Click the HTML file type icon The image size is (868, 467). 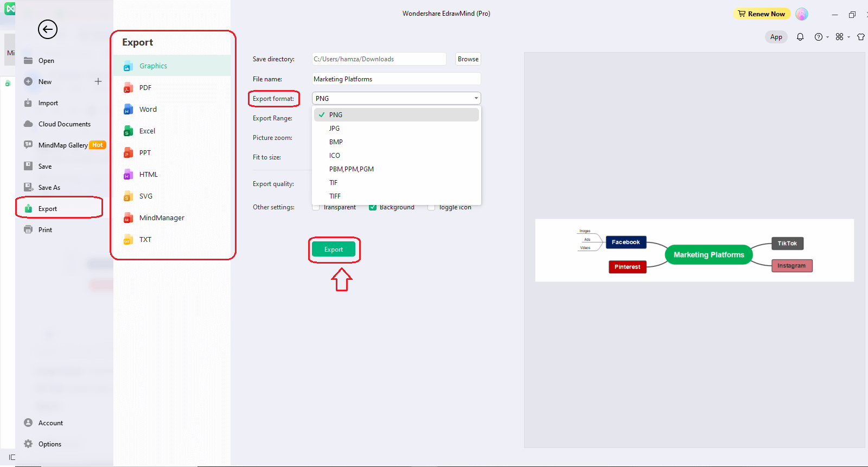128,174
